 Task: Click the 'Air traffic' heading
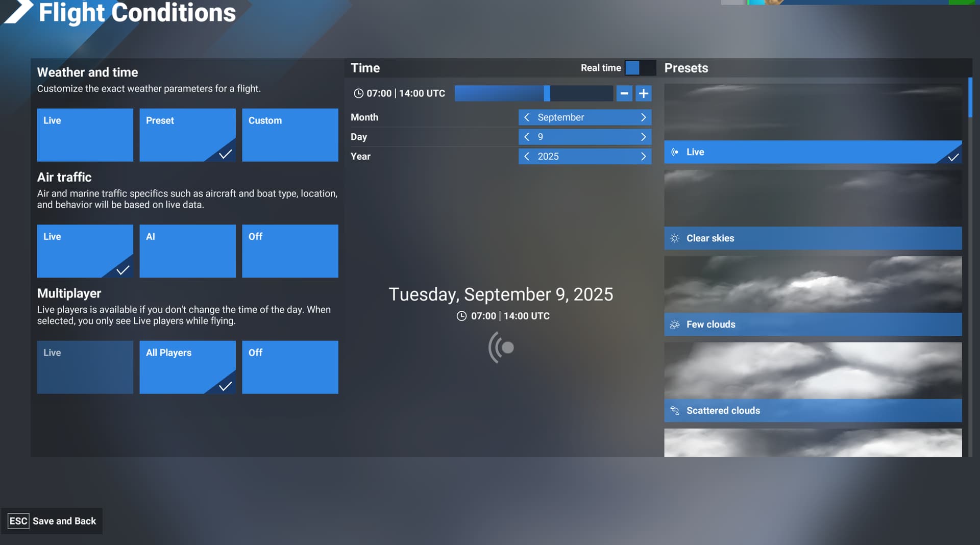[64, 177]
